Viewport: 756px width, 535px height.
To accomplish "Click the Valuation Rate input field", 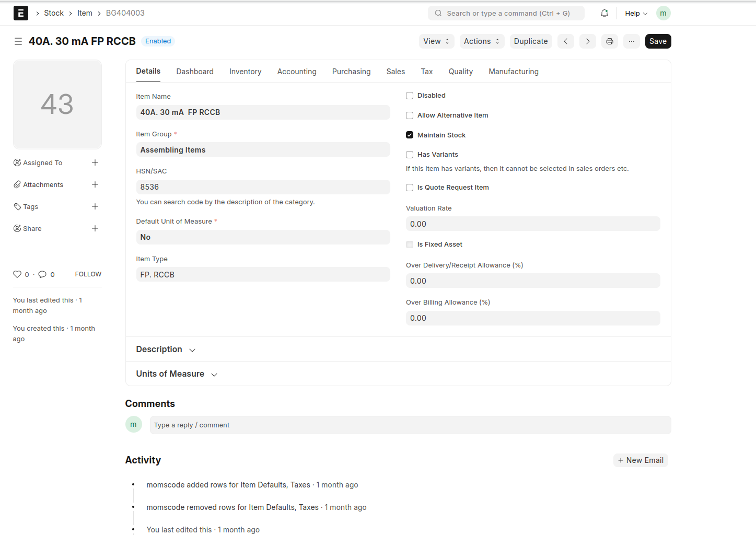I will [x=532, y=224].
